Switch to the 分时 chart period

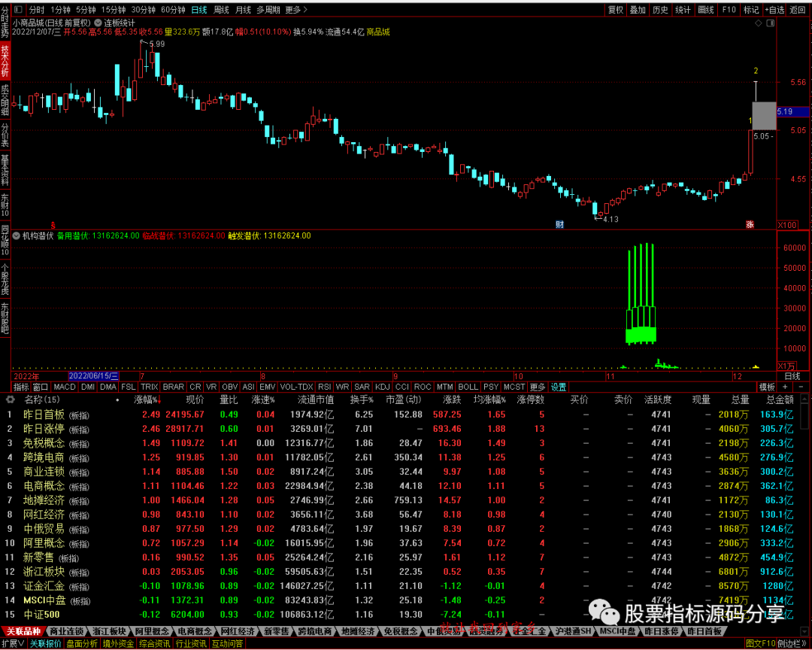point(37,10)
